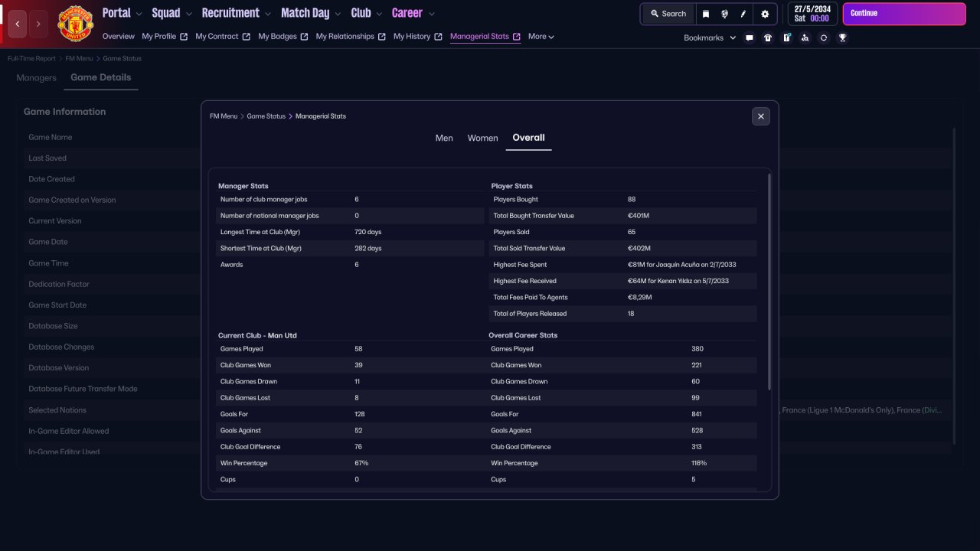980x551 pixels.
Task: Open the My Relationships link
Action: 345,37
